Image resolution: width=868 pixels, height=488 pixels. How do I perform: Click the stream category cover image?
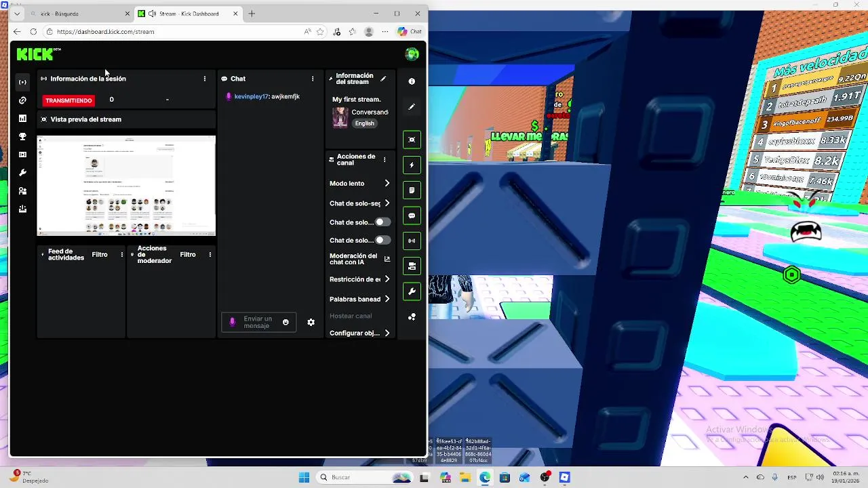point(340,117)
